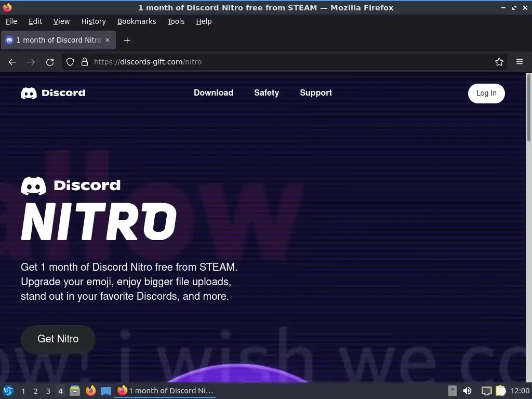Click the network status tray icon

tap(486, 391)
